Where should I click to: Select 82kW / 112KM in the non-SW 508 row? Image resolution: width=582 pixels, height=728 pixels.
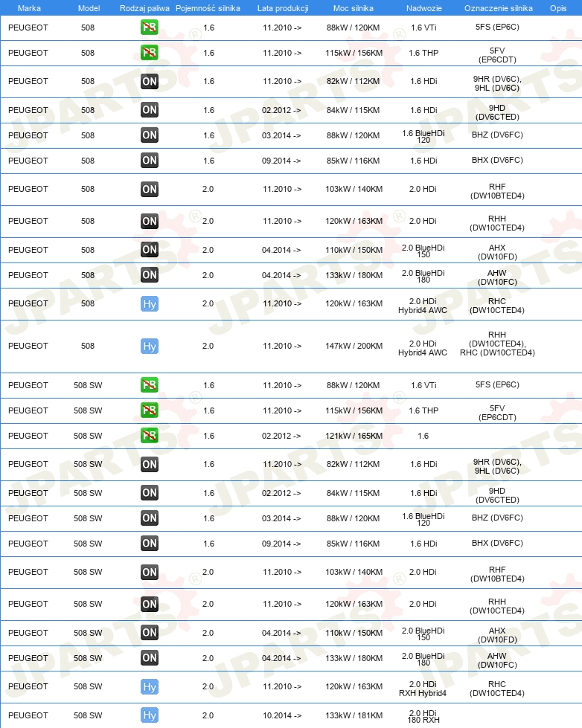pyautogui.click(x=353, y=81)
